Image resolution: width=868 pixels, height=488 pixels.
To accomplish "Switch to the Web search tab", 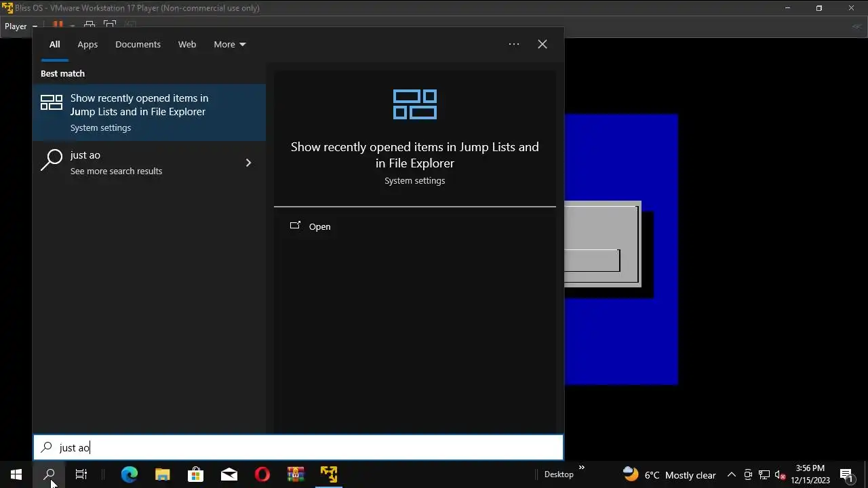I will pyautogui.click(x=187, y=44).
